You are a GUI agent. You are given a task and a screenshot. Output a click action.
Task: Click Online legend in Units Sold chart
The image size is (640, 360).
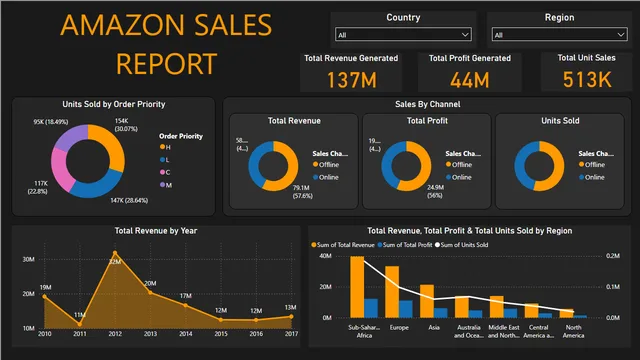592,177
